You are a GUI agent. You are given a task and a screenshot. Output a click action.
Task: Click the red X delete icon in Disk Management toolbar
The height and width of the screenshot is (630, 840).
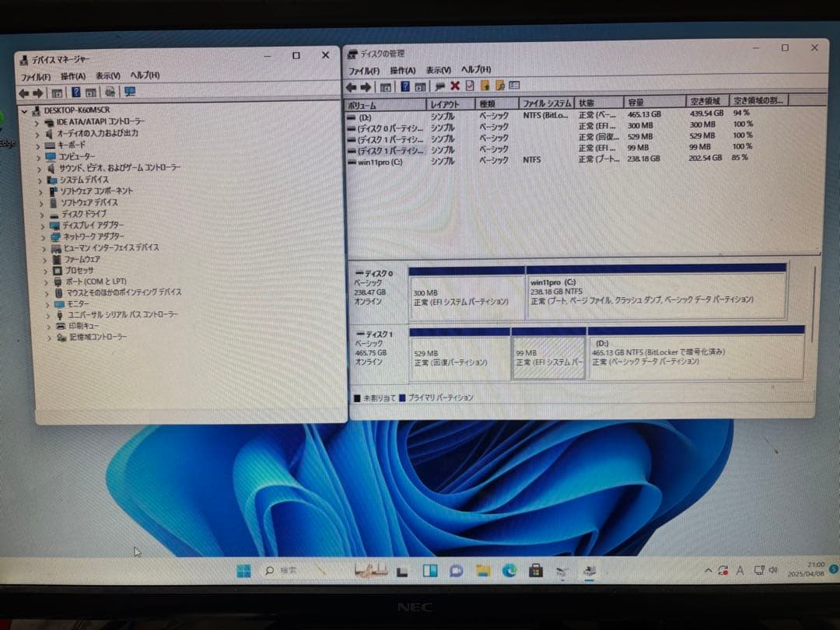click(455, 86)
